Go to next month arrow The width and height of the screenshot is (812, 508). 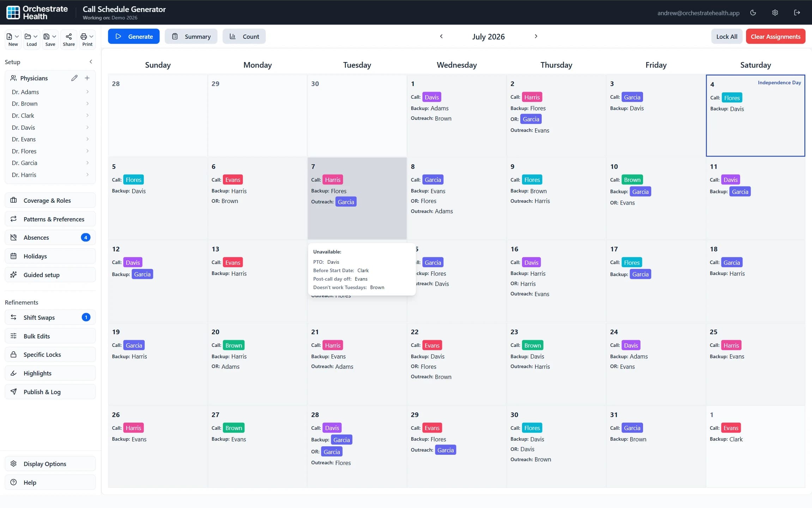click(x=536, y=36)
